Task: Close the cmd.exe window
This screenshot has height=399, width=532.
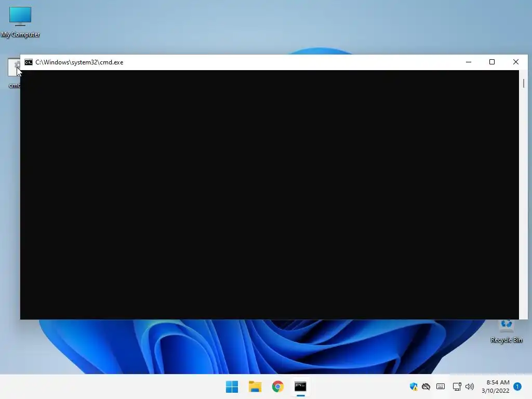Action: (516, 62)
